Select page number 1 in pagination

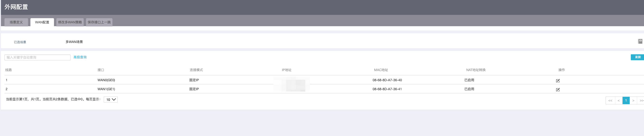click(626, 100)
